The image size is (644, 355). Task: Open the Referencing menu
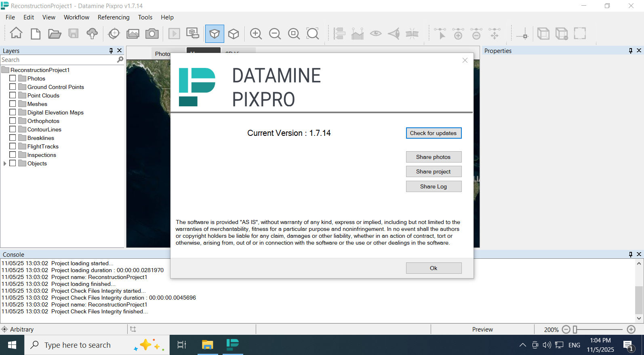click(114, 17)
